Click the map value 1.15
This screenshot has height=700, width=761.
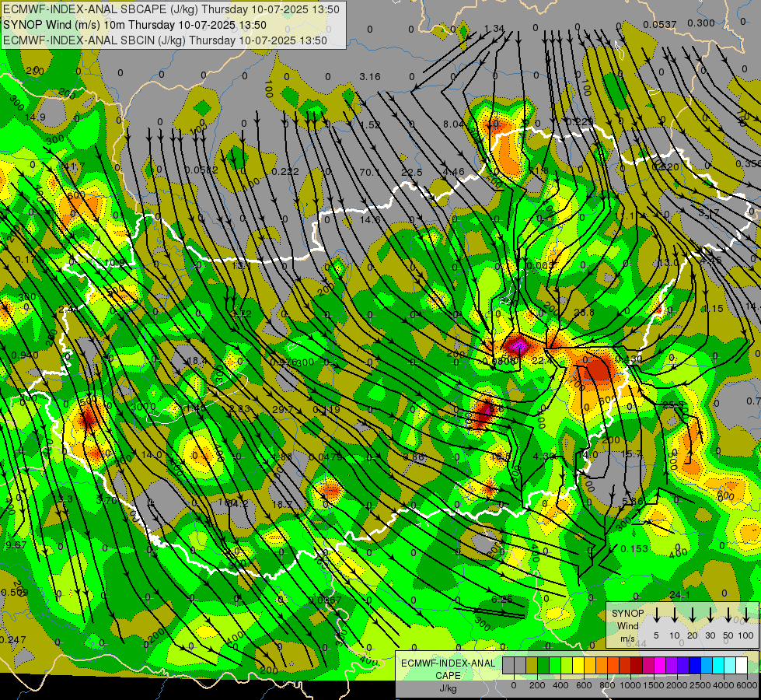pos(713,309)
